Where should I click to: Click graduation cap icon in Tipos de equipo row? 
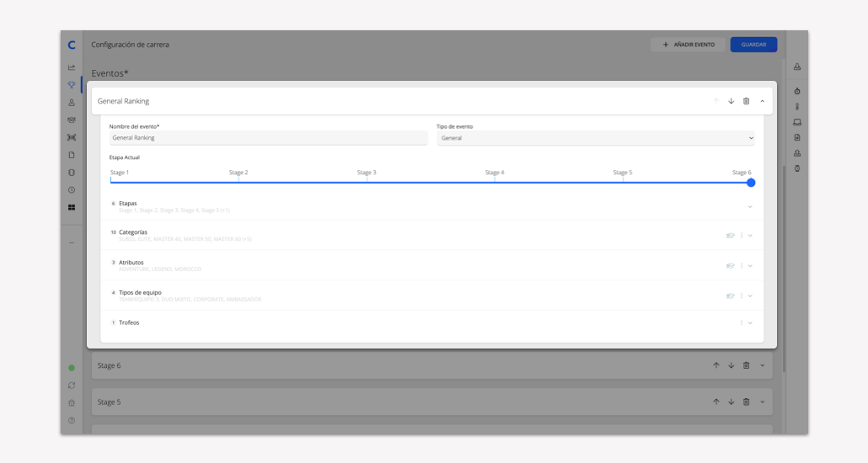click(x=730, y=296)
